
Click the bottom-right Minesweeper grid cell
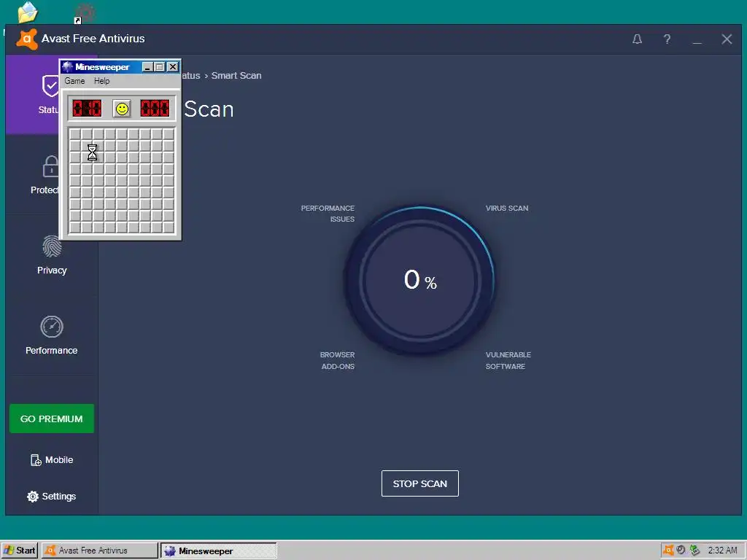point(169,227)
